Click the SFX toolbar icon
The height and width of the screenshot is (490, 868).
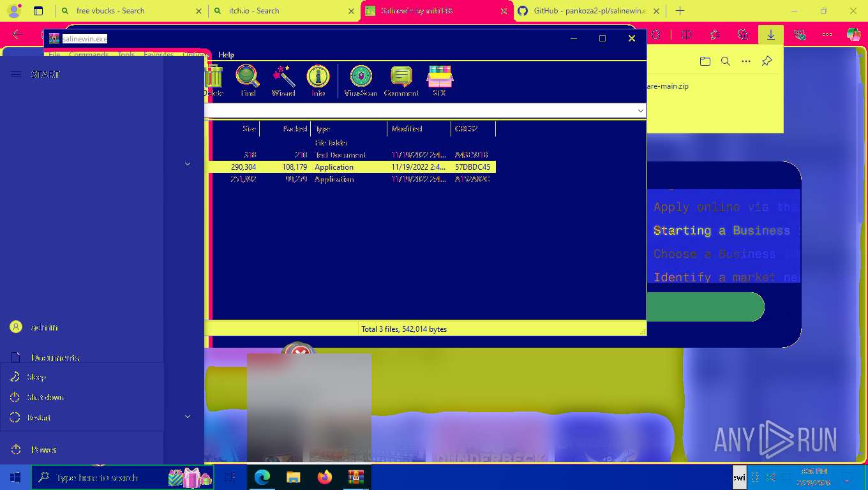[x=439, y=80]
